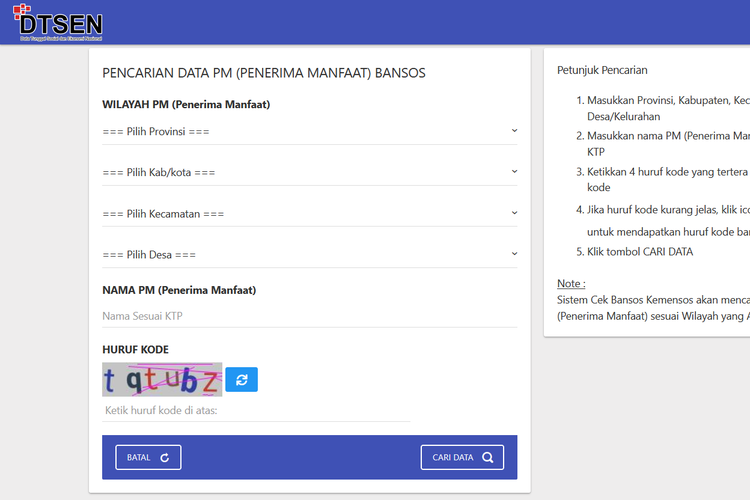Open the "Pilih Provinsi" dropdown text
Image resolution: width=750 pixels, height=500 pixels.
[156, 132]
